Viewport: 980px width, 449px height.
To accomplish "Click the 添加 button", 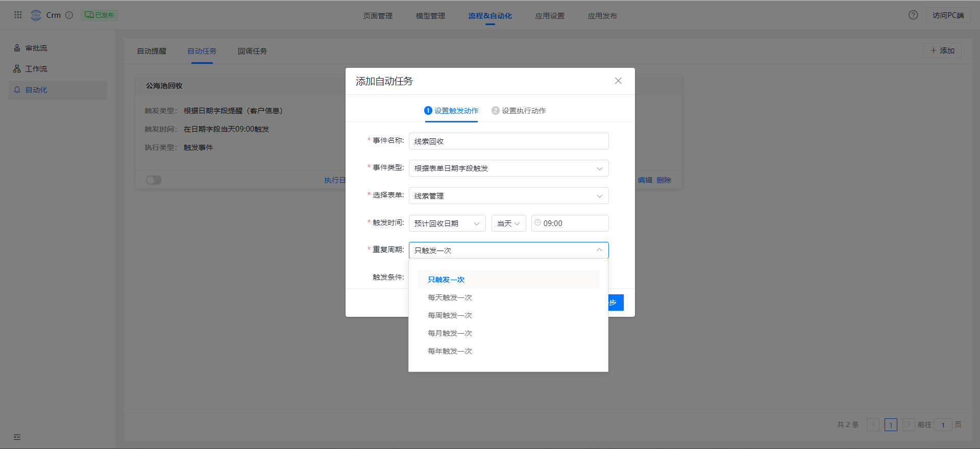I will pyautogui.click(x=942, y=51).
